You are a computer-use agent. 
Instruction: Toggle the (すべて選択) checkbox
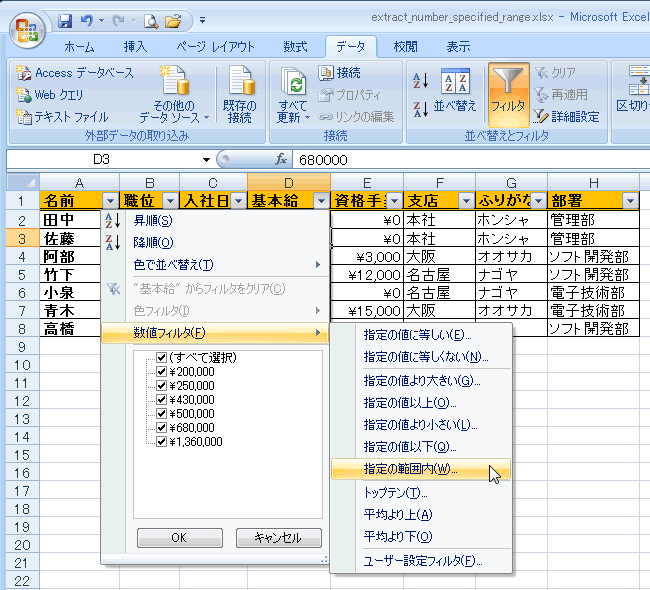coord(162,357)
